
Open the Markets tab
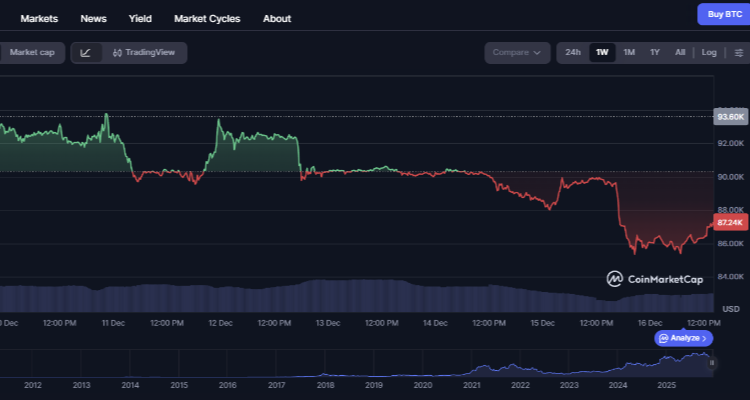coord(39,18)
